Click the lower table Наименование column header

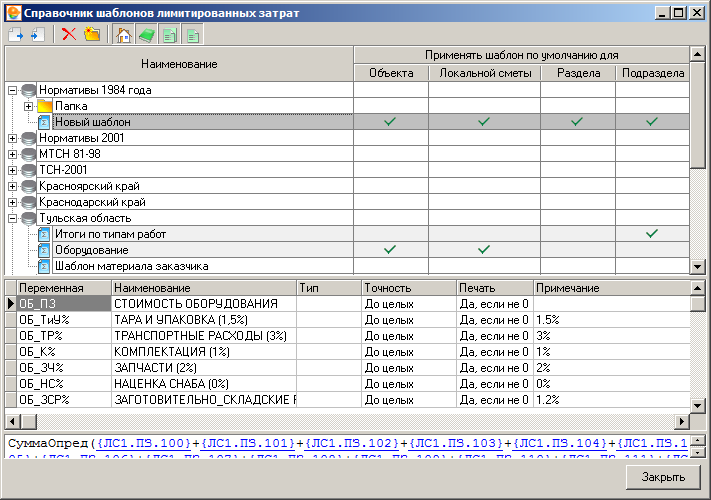(x=204, y=288)
